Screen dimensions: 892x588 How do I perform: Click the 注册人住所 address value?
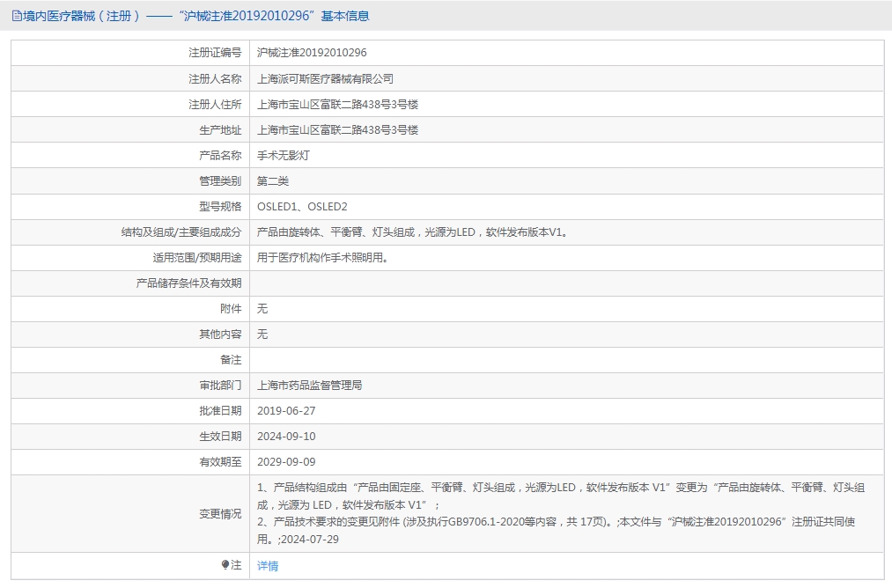(x=337, y=104)
